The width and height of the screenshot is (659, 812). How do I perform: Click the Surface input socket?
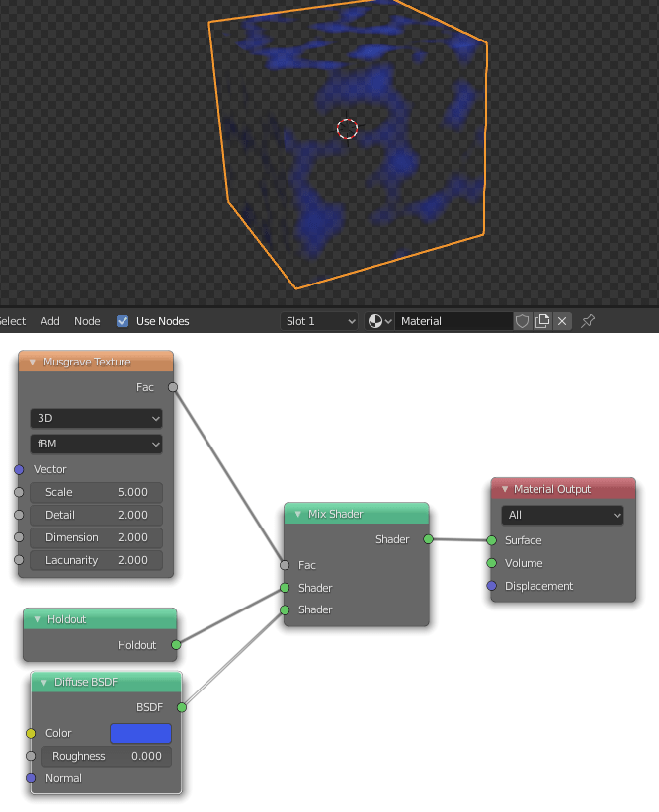[492, 540]
